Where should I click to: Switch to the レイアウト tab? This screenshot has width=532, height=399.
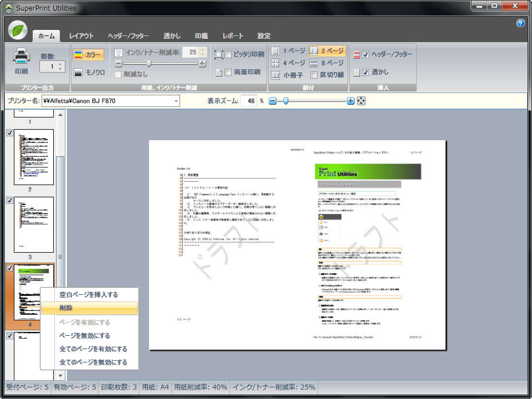point(81,36)
